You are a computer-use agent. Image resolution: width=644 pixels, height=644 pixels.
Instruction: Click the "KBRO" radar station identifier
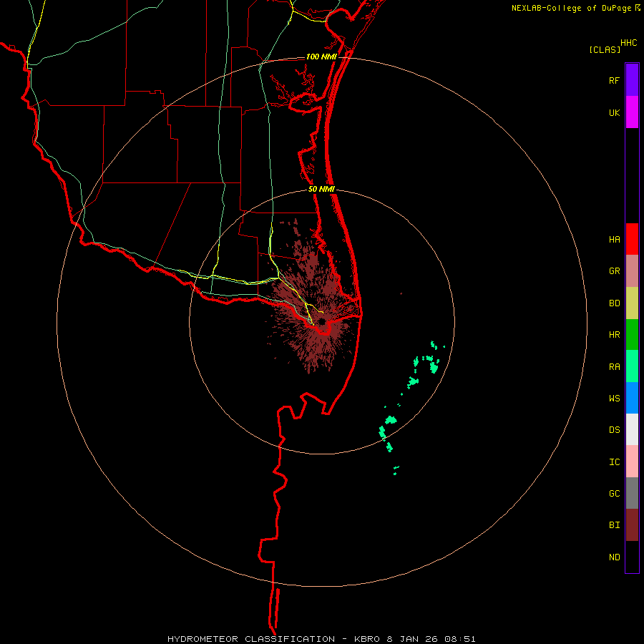367,639
